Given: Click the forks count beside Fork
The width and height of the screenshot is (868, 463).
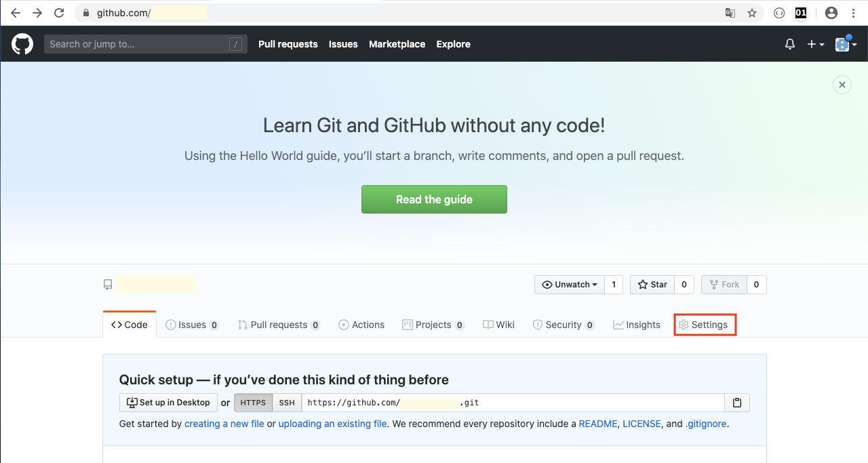Looking at the screenshot, I should (x=757, y=285).
